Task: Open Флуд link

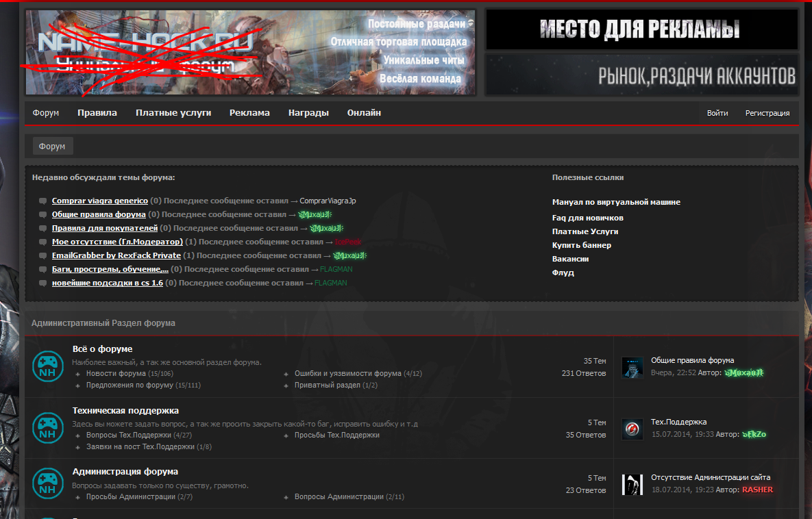Action: [563, 273]
